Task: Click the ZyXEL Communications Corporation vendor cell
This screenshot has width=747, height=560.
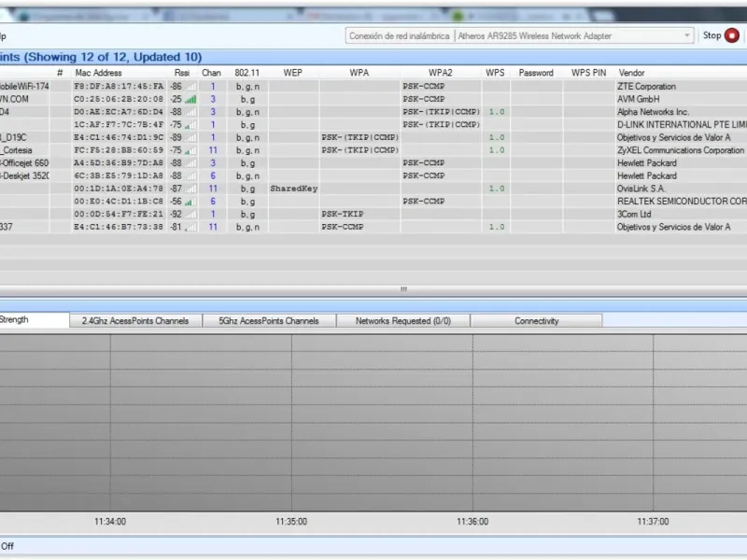Action: [681, 151]
